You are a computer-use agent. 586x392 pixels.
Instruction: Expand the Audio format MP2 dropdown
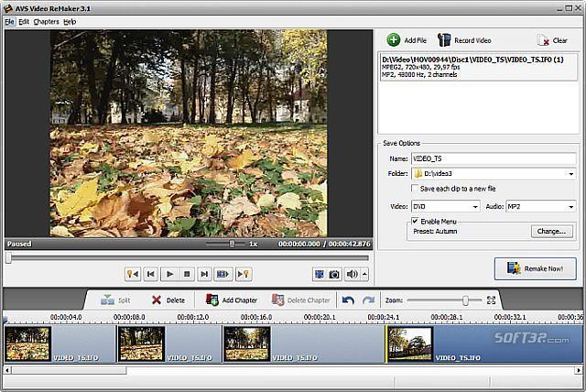(570, 207)
